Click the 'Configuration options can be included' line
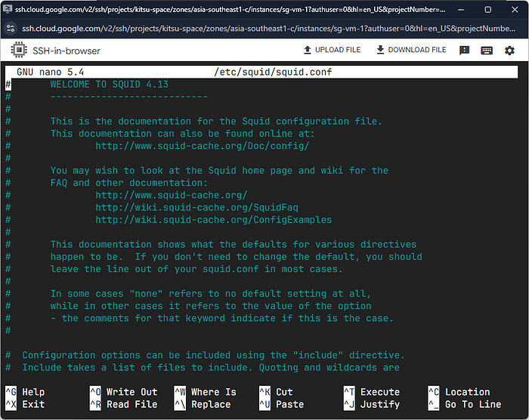 pyautogui.click(x=213, y=355)
